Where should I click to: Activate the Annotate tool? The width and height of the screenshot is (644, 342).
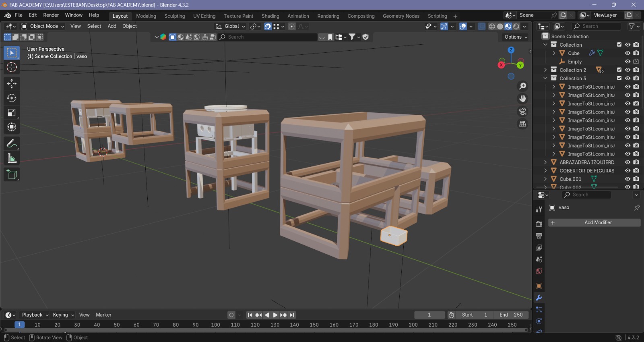point(12,144)
